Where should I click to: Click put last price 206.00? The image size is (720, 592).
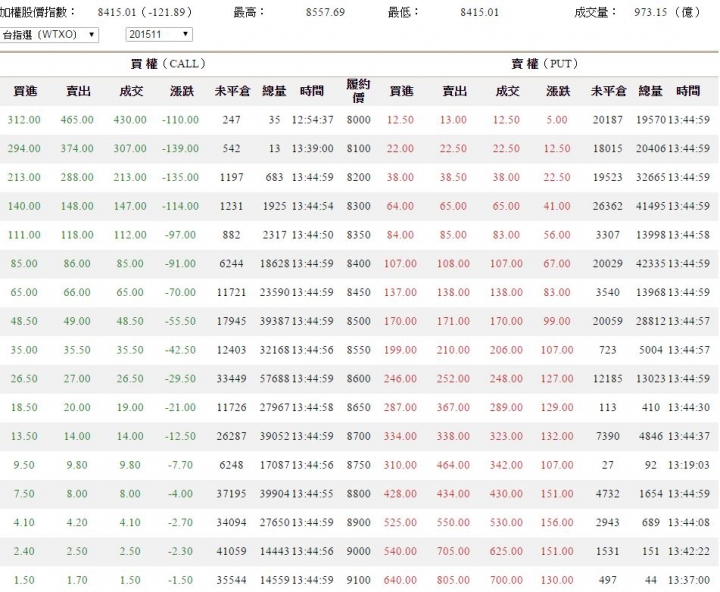(506, 350)
